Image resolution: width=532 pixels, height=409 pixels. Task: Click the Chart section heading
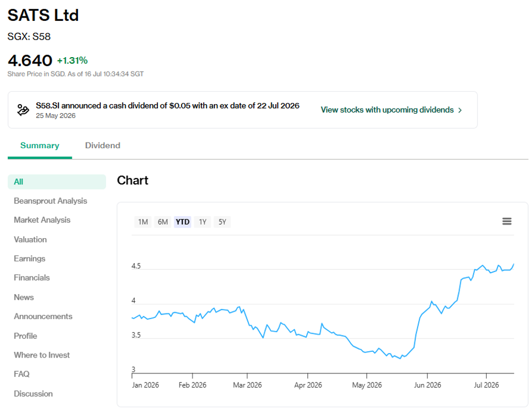coord(132,180)
